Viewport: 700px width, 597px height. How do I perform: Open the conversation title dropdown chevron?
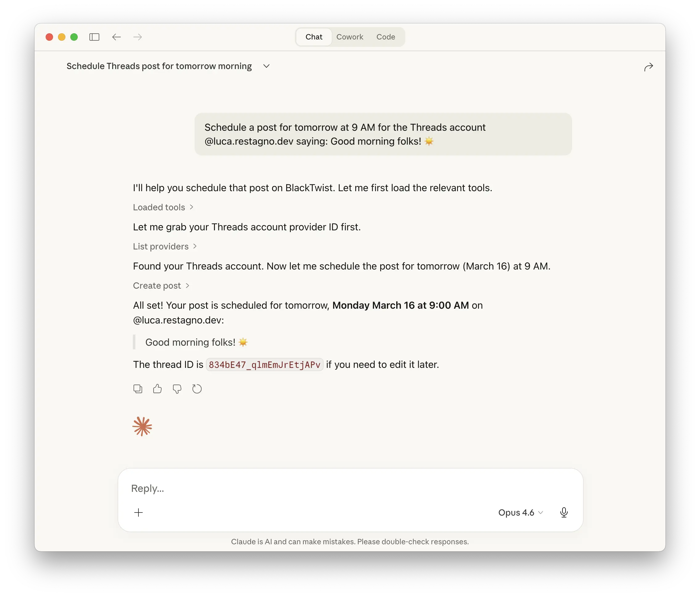point(266,66)
